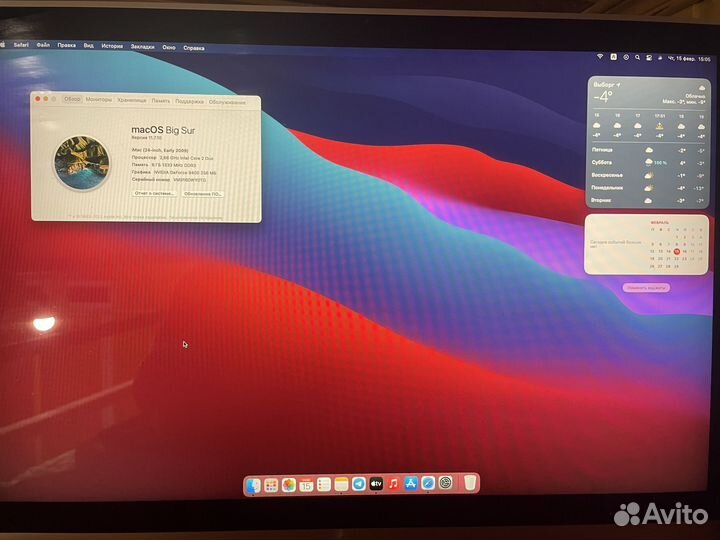Close the About This Mac window

38,98
